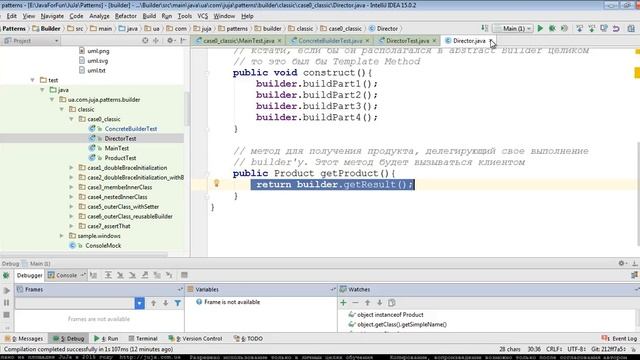Click Step Out in debugger toolbar

pyautogui.click(x=145, y=276)
